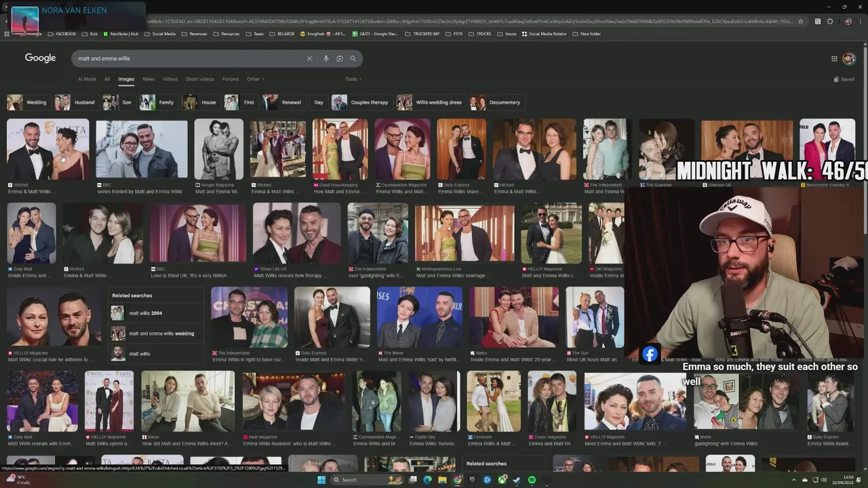This screenshot has height=488, width=868.
Task: Open the Yahoo Life UK 'Matt Willis reveals how therapy' image
Action: 296,233
